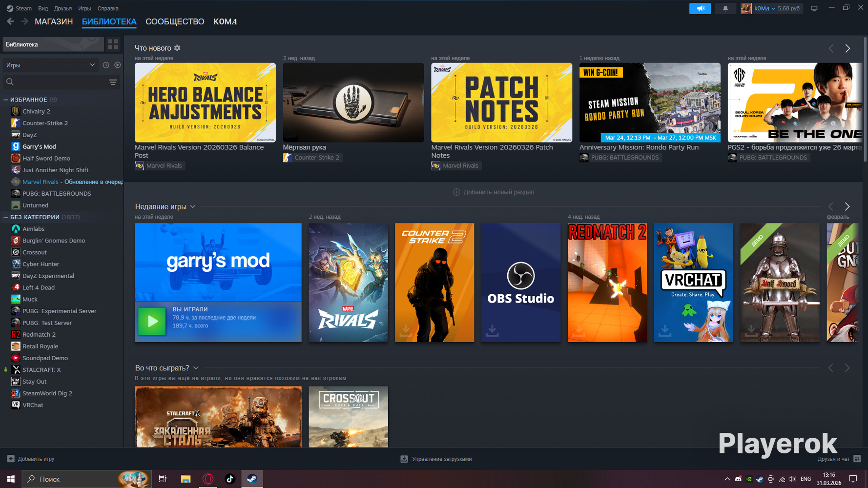Screen dimensions: 868x488
Task: Collapse the БЕЗ КАТЕГОРИИ category
Action: (x=6, y=217)
